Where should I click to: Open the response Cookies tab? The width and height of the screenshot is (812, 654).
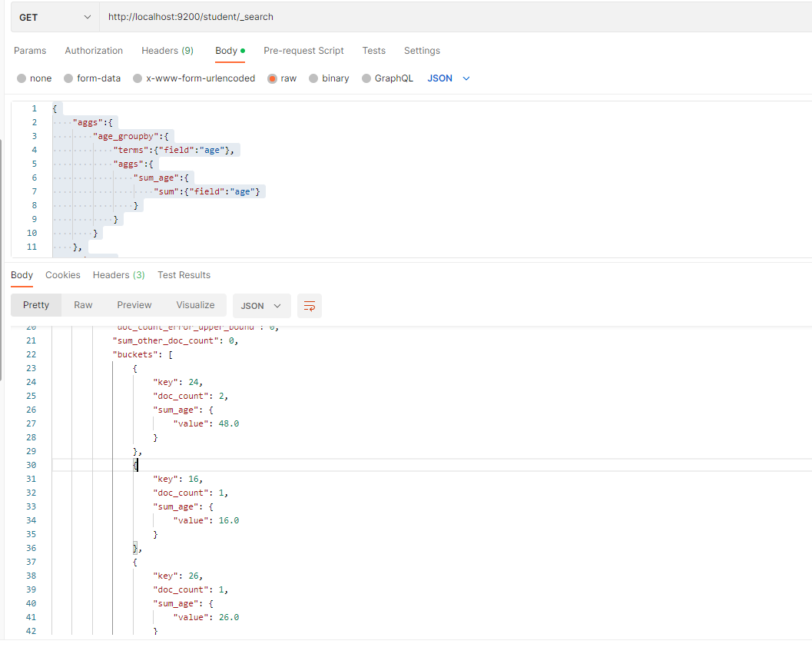click(63, 275)
